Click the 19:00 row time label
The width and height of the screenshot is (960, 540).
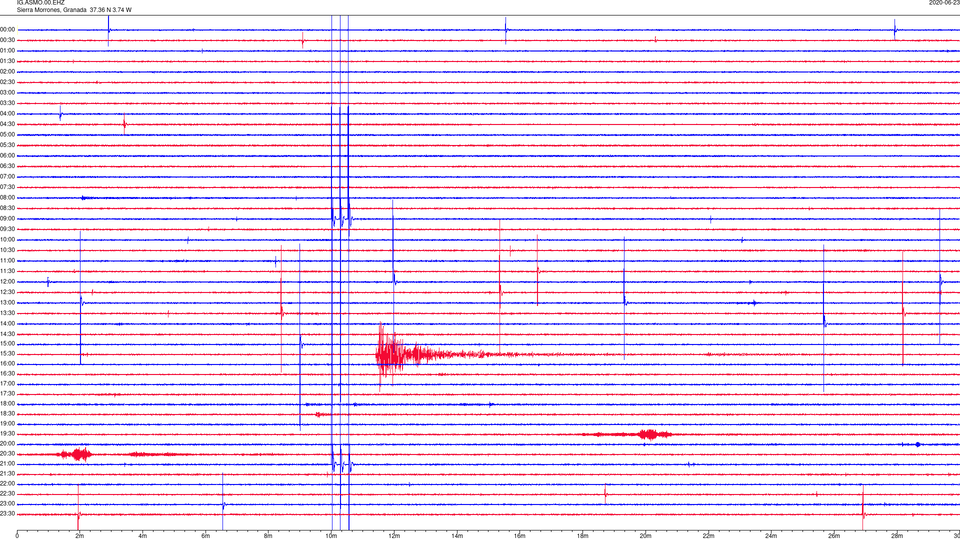(7, 424)
